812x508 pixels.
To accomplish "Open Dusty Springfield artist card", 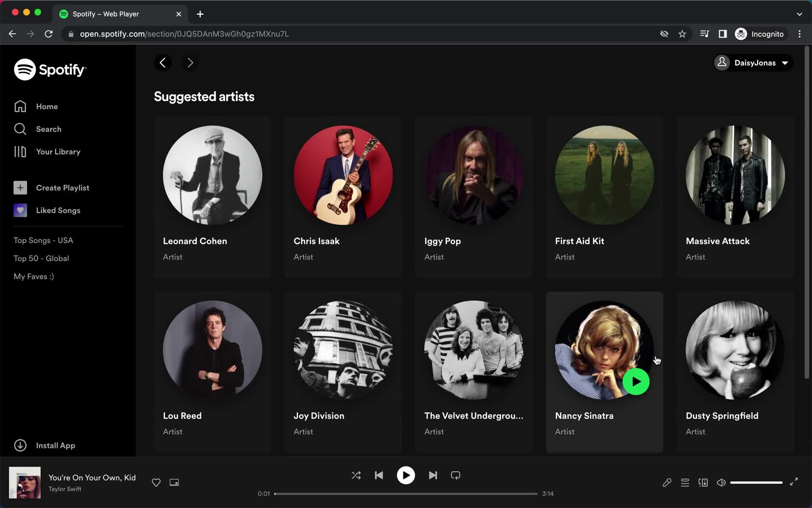I will coord(735,372).
